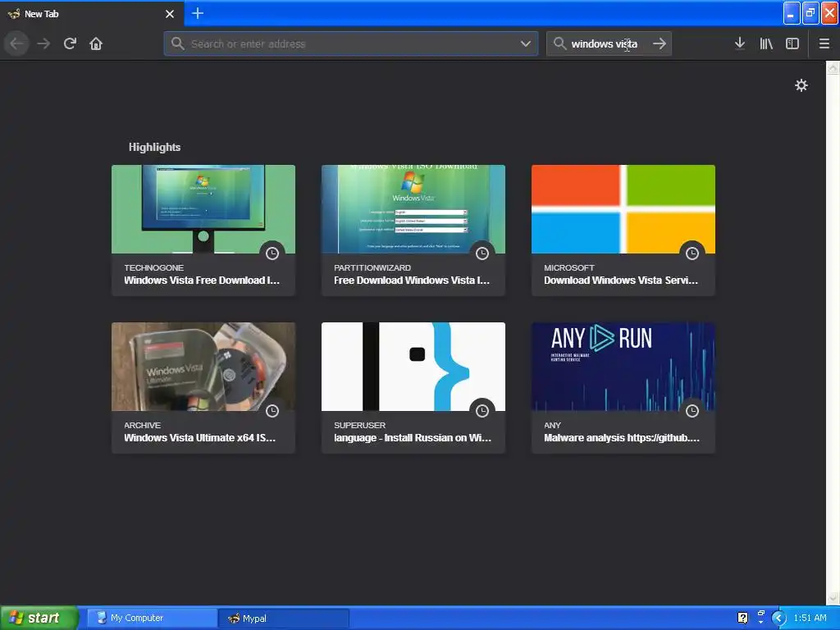The width and height of the screenshot is (840, 630).
Task: Click history clock icon on PartitionWizard card
Action: 482,253
